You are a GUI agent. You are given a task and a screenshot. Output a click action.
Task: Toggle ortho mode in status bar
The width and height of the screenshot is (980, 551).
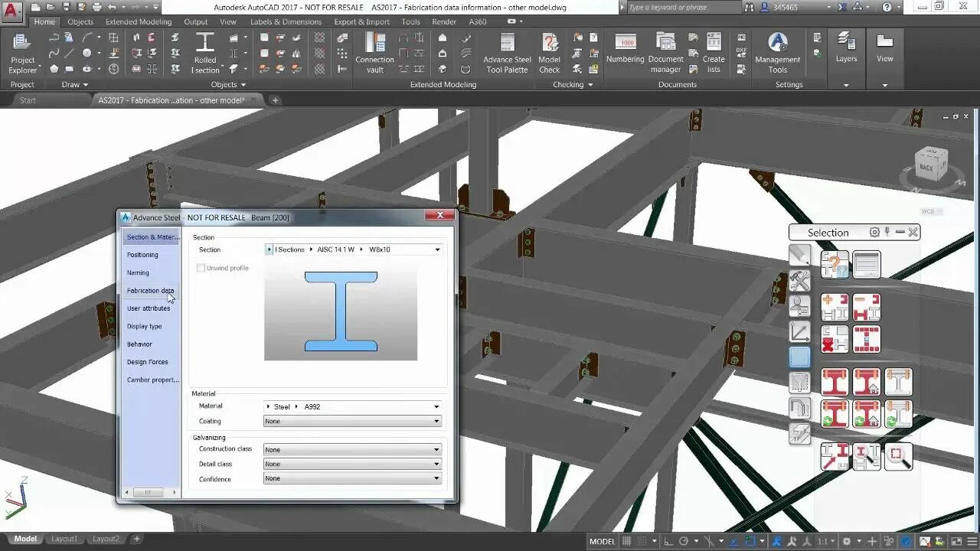(x=667, y=541)
